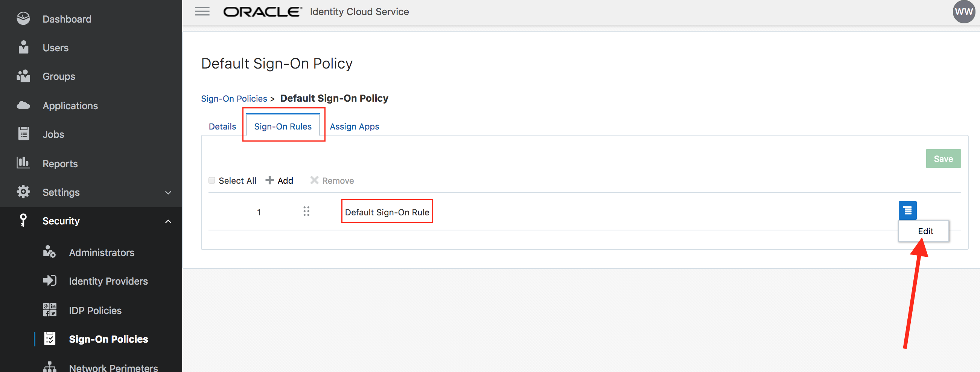The image size is (980, 372).
Task: Open IDP Policies under Security
Action: [x=96, y=310]
